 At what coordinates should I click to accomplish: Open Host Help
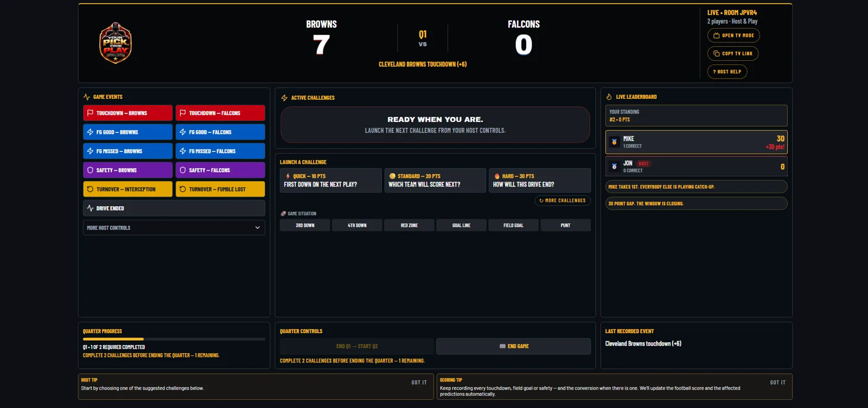(x=727, y=72)
